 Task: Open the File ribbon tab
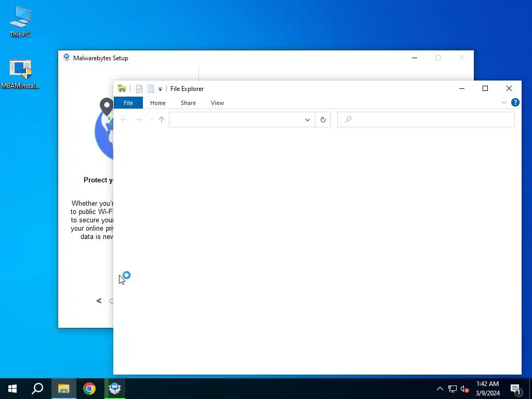[128, 103]
